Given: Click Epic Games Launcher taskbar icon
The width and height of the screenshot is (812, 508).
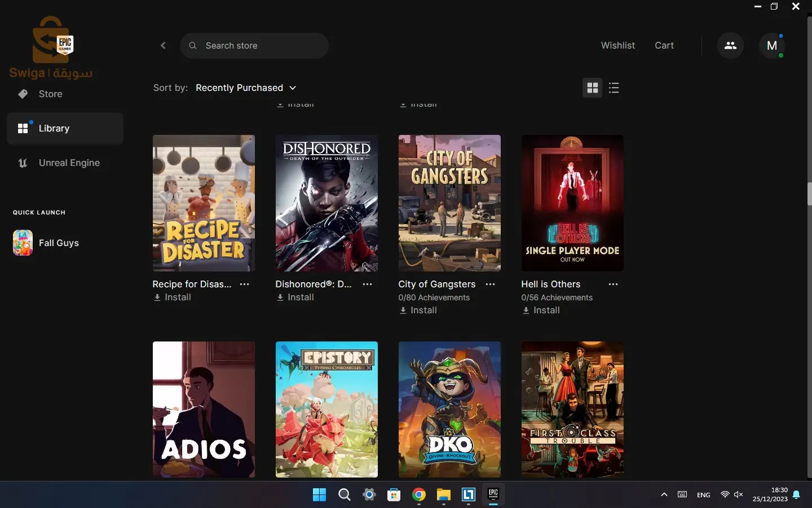Looking at the screenshot, I should [493, 494].
